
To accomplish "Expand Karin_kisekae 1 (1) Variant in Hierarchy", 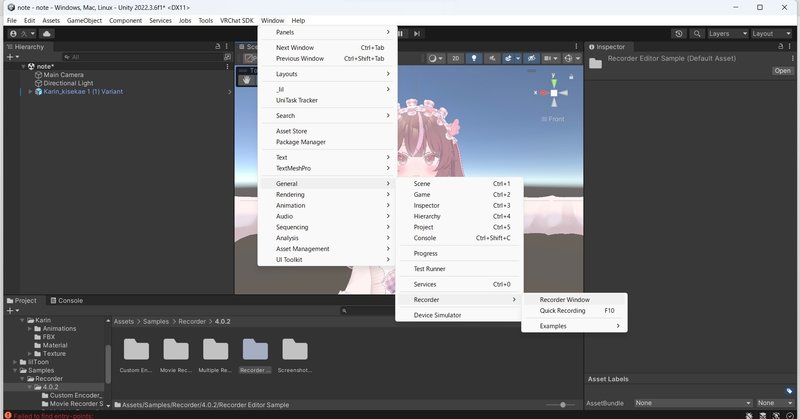I will [30, 92].
